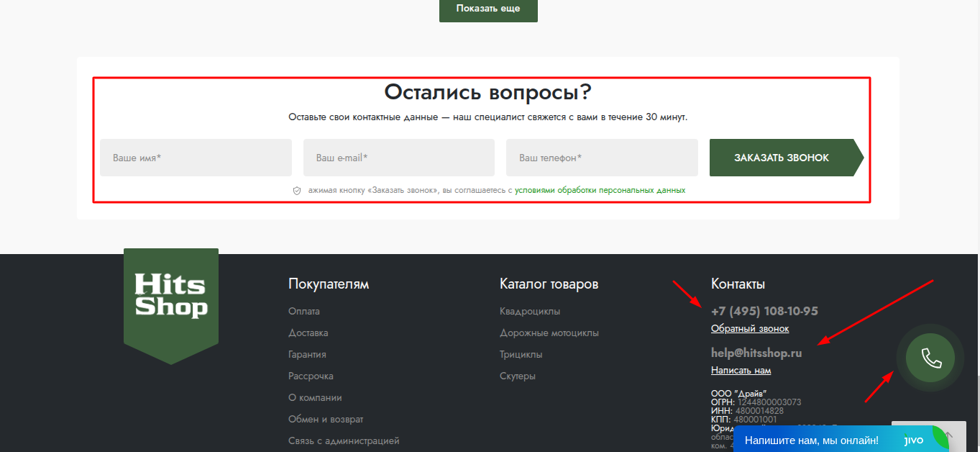Click the ИНН 4800014828 line
This screenshot has height=452, width=980.
(x=747, y=411)
